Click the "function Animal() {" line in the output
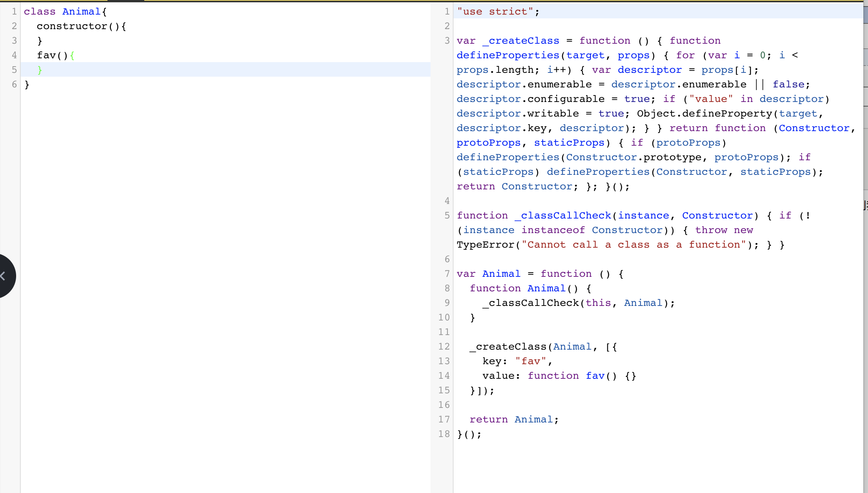 [530, 288]
